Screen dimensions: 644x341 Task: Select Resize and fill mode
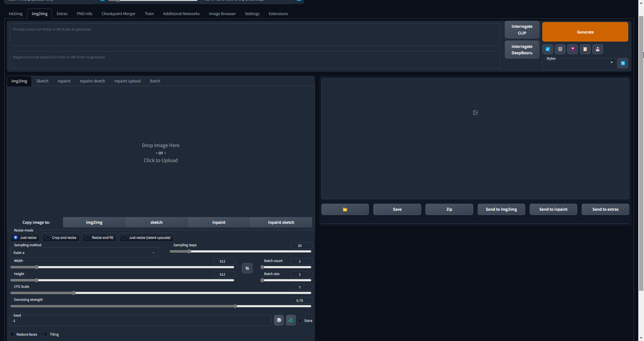(99, 237)
